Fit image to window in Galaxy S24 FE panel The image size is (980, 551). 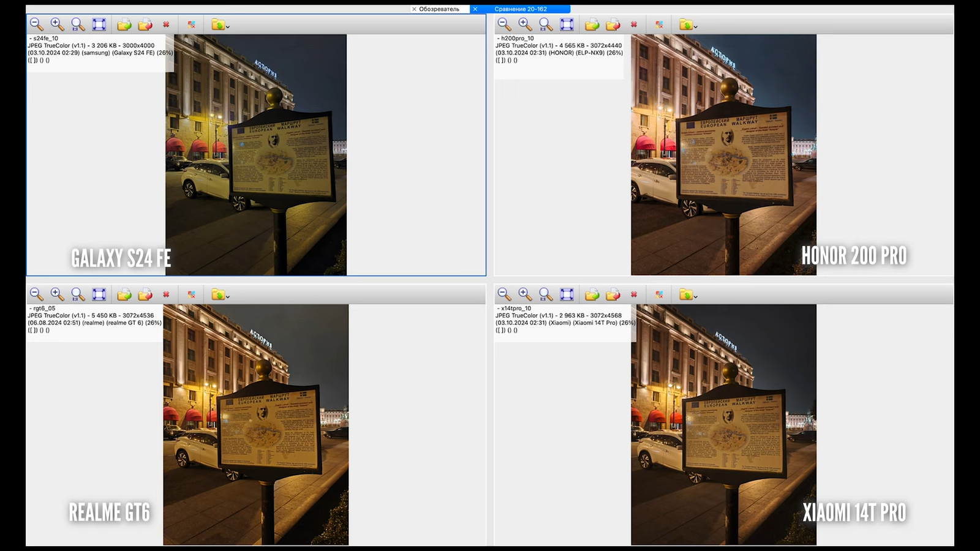(99, 24)
